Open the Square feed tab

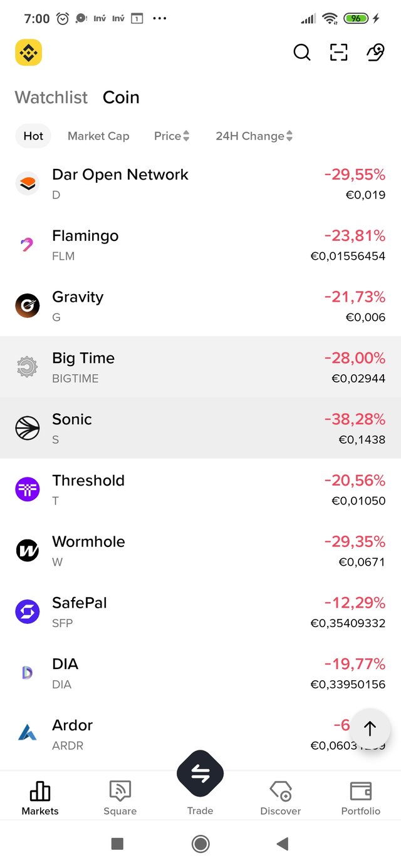coord(120,797)
